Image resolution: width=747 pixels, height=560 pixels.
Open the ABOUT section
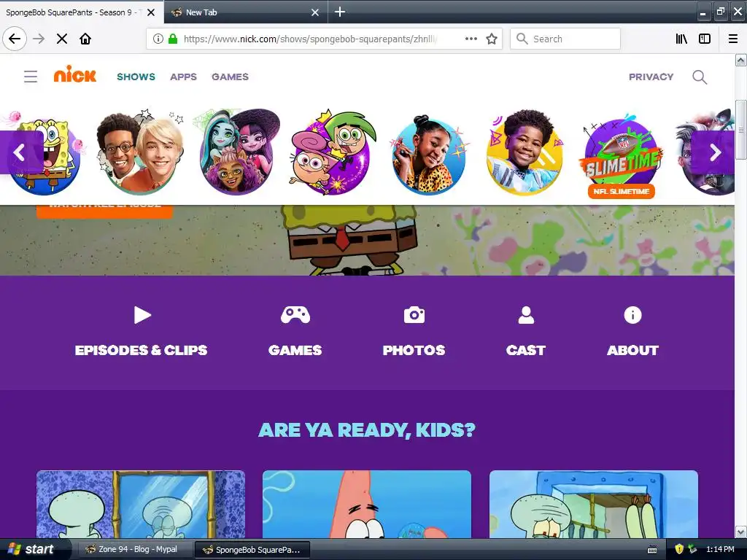[632, 350]
